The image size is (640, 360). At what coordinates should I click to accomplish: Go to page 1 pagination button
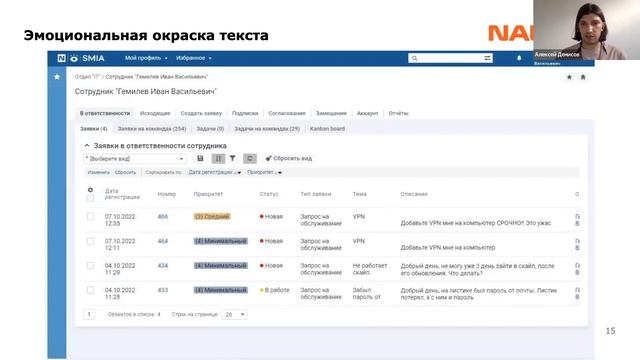coord(89,314)
